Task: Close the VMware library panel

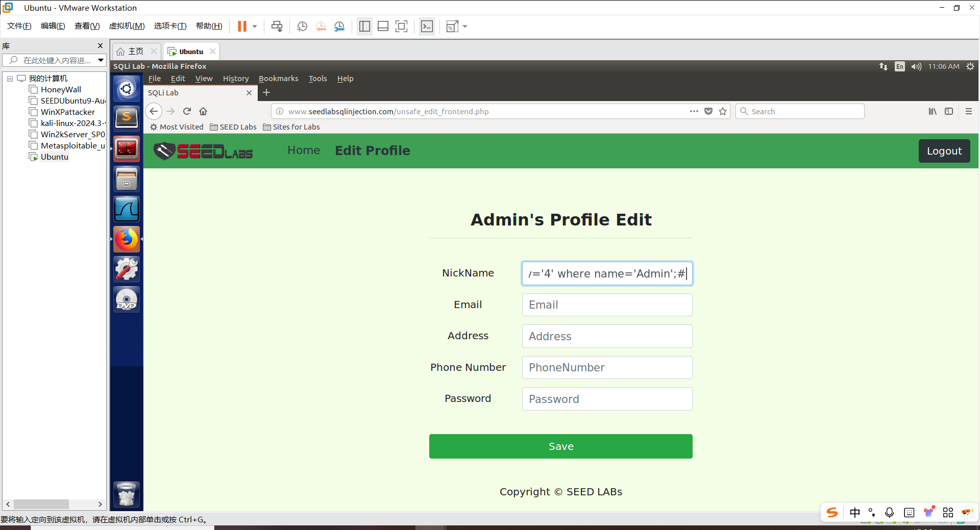Action: pos(100,46)
